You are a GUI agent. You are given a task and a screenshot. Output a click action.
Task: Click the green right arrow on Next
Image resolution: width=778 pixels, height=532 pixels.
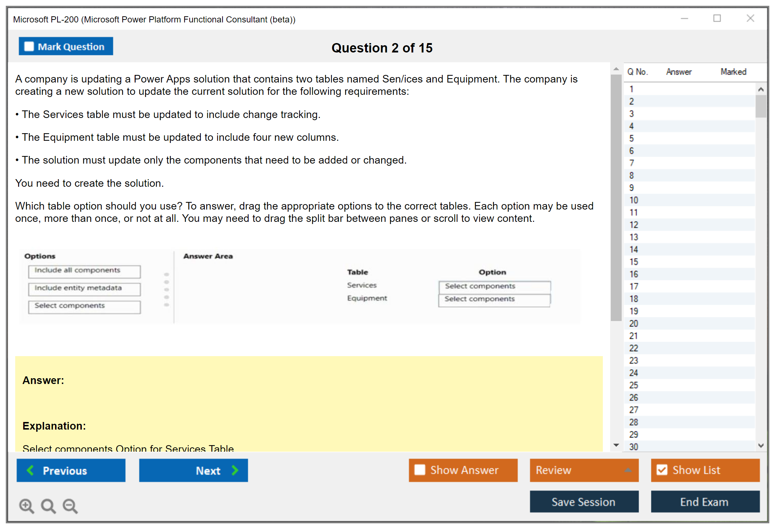(x=235, y=470)
